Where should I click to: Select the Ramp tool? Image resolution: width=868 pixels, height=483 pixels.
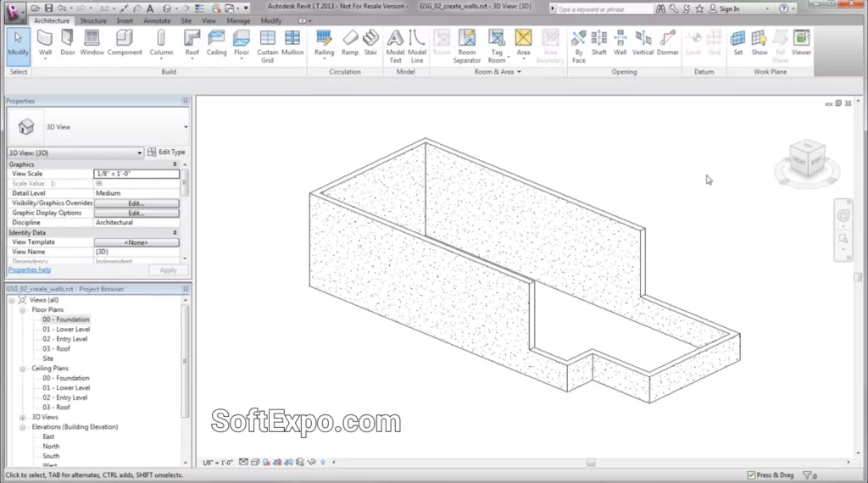(x=350, y=42)
